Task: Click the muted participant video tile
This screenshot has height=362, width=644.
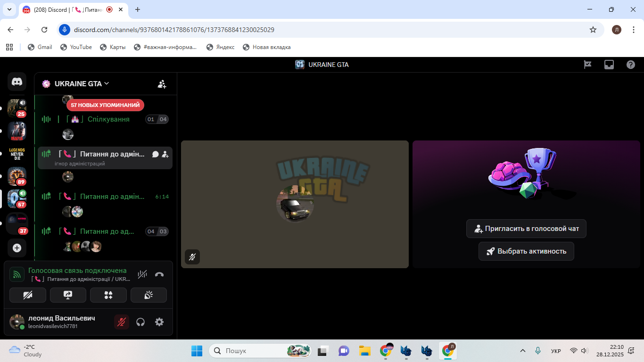Action: 295,204
